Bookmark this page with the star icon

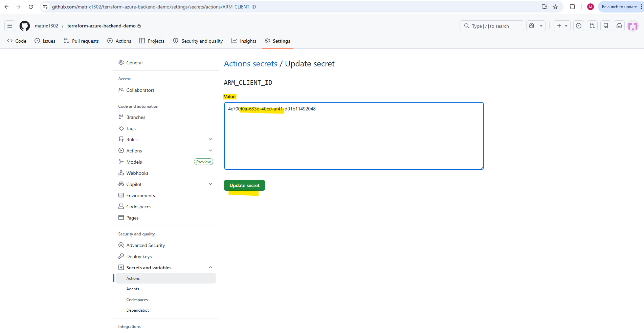tap(555, 7)
